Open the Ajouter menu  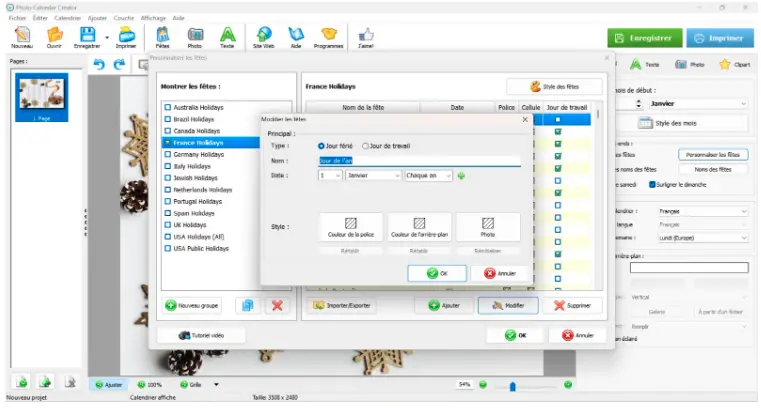(x=97, y=18)
